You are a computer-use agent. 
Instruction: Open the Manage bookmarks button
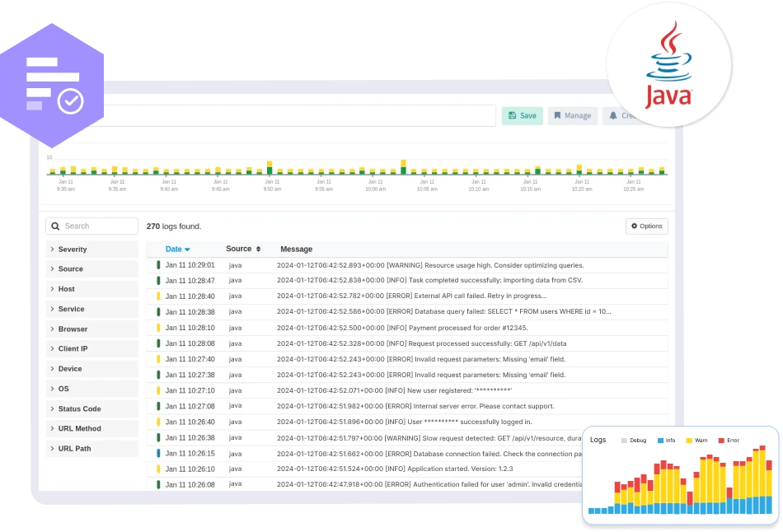coord(573,116)
